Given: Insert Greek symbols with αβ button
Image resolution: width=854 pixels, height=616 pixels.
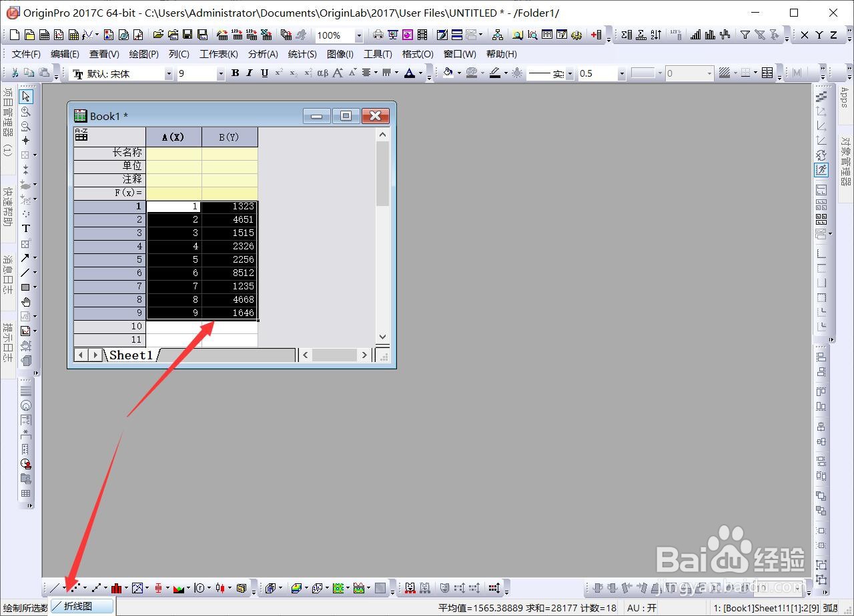Looking at the screenshot, I should coord(323,73).
